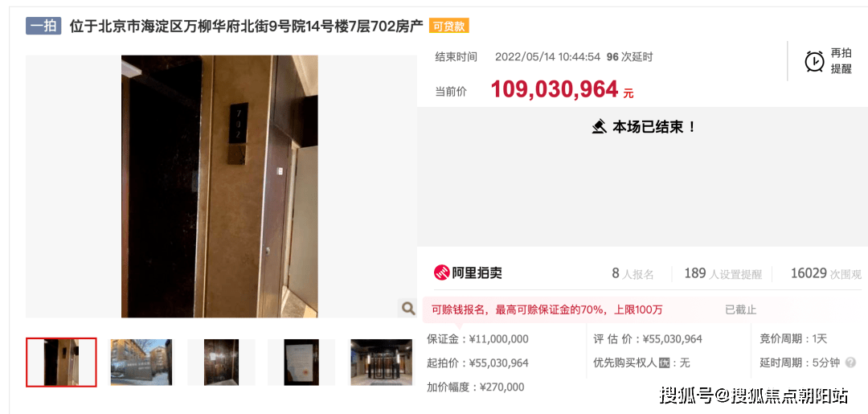Select the dark entrance door thumbnail

click(x=222, y=362)
